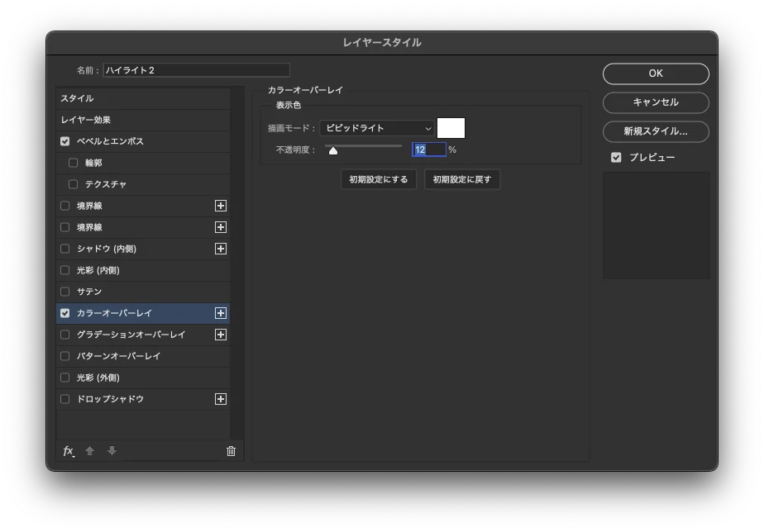Add another stroke via first 境界線 plus icon
The width and height of the screenshot is (764, 532).
click(221, 206)
